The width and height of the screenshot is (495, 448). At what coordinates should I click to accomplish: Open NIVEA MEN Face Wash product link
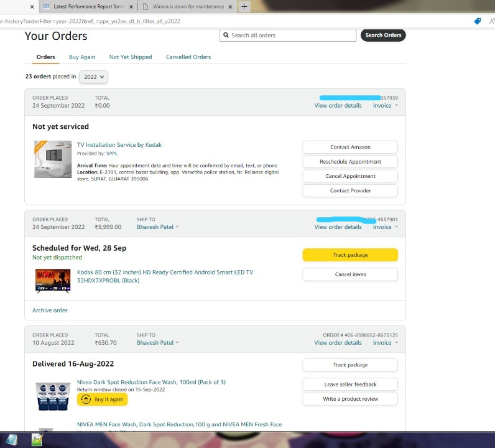(x=179, y=424)
